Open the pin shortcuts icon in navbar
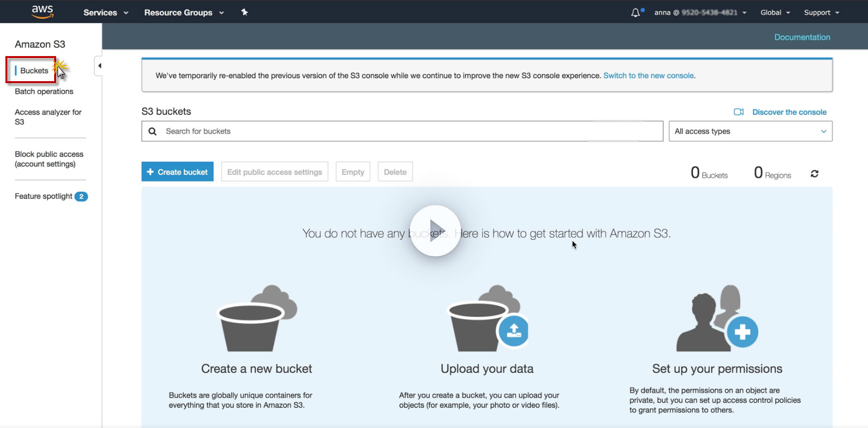 click(245, 12)
